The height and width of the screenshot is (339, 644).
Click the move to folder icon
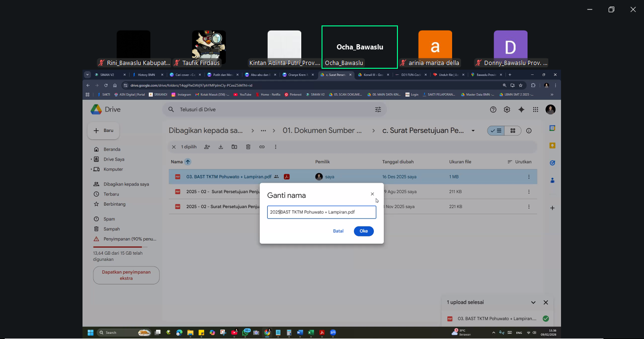pyautogui.click(x=234, y=147)
